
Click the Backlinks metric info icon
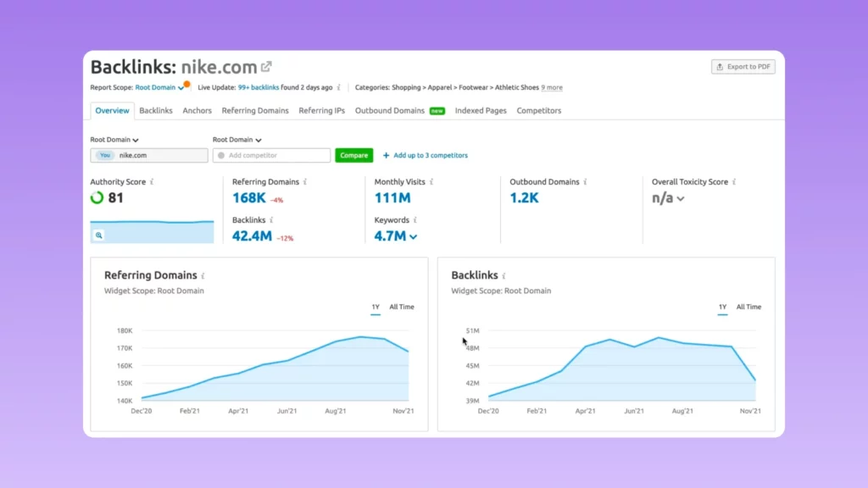[x=271, y=220]
